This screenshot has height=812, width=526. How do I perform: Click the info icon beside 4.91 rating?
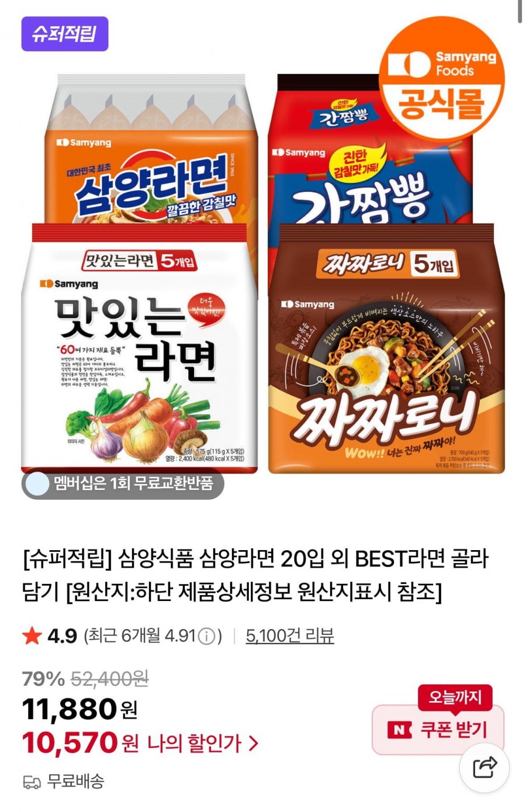(x=207, y=636)
